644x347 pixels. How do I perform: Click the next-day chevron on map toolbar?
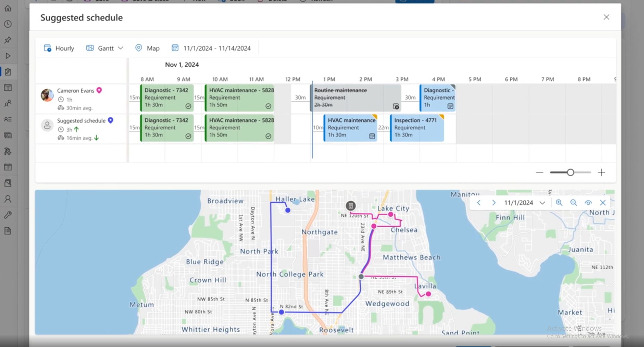click(493, 203)
